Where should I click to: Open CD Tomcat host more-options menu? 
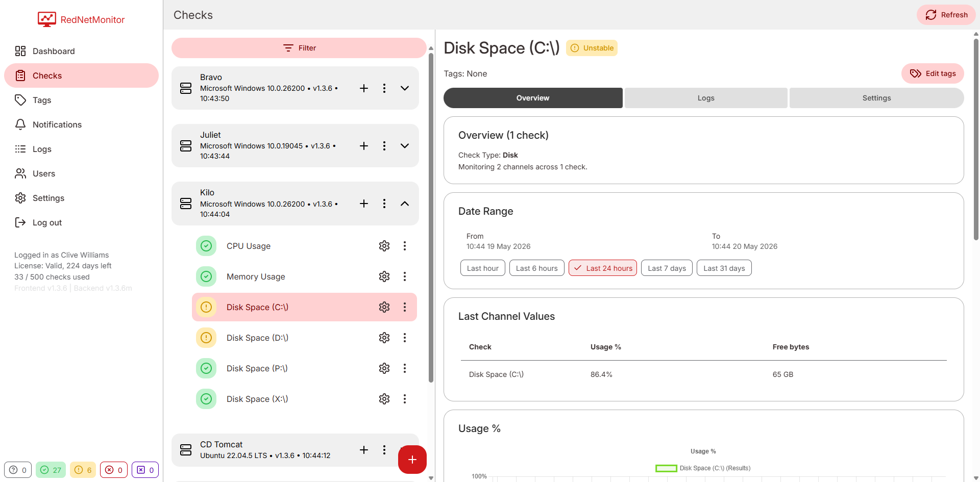click(384, 450)
